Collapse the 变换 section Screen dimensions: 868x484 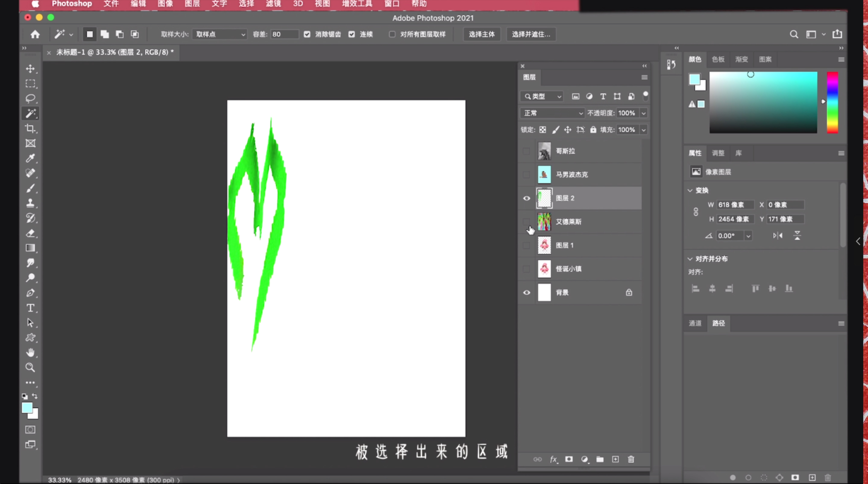point(690,191)
